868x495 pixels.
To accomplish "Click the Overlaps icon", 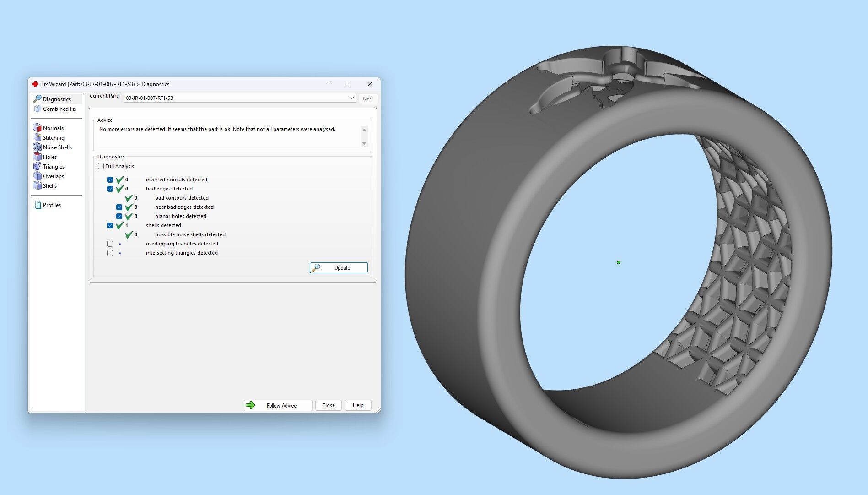I will (x=38, y=176).
